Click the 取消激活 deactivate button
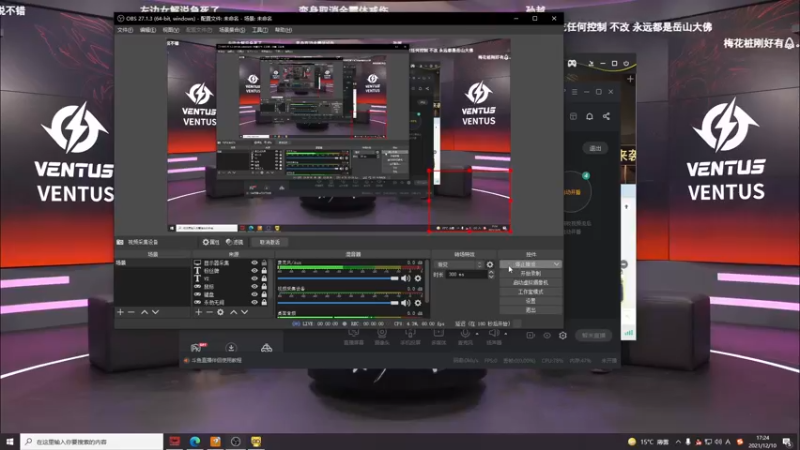The width and height of the screenshot is (800, 450). (270, 242)
